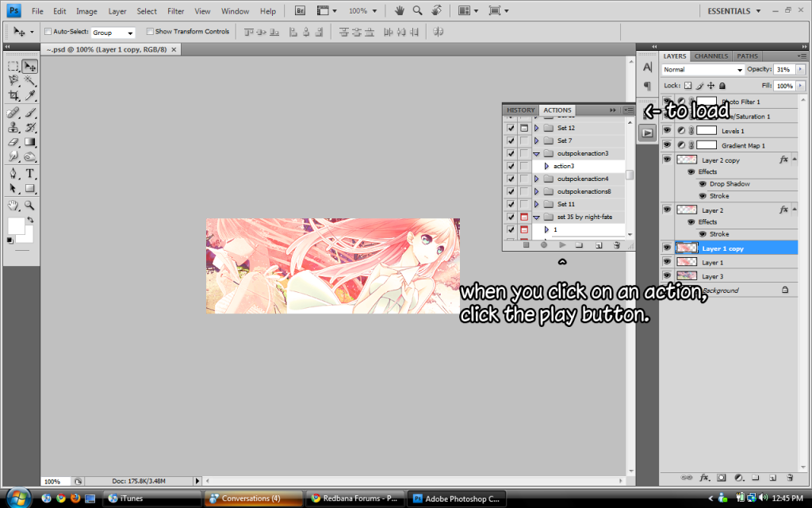Image resolution: width=812 pixels, height=508 pixels.
Task: Select the Rectangular Marquee tool
Action: coord(13,67)
